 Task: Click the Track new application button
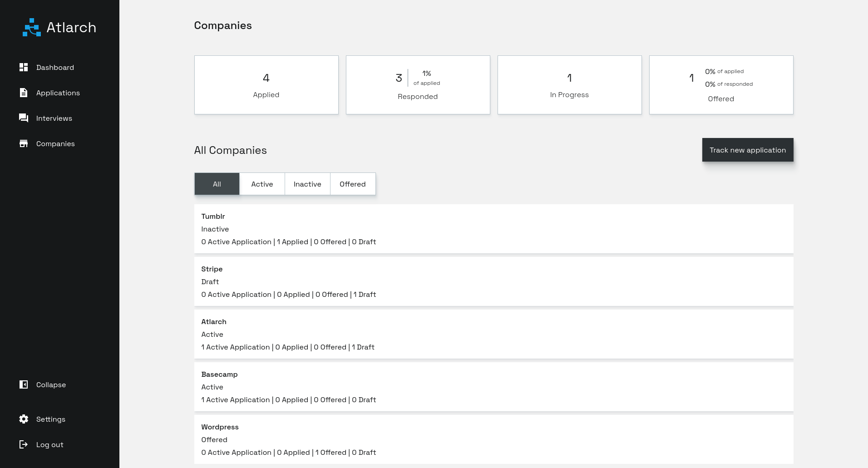748,150
